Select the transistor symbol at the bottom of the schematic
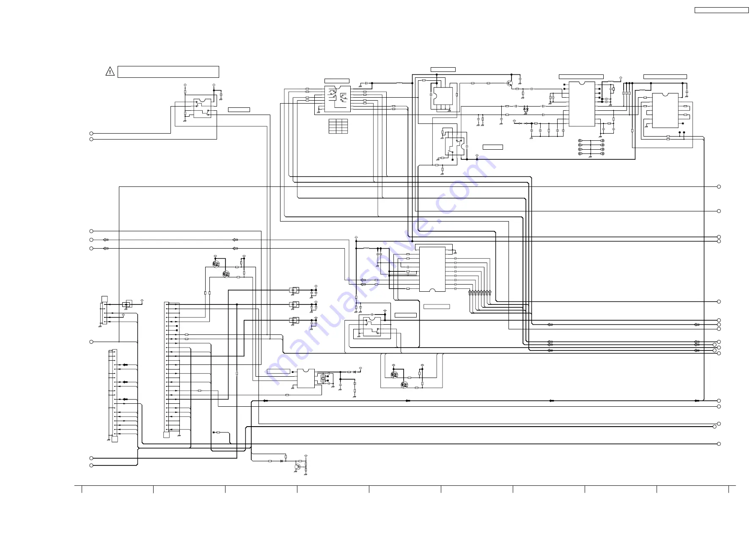Viewport: 756px width, 534px height. (298, 467)
